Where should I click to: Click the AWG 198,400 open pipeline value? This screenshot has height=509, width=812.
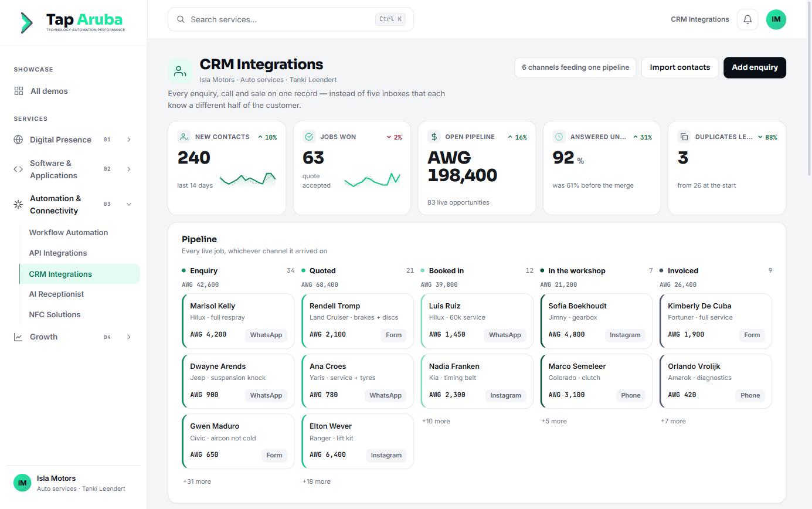[463, 167]
